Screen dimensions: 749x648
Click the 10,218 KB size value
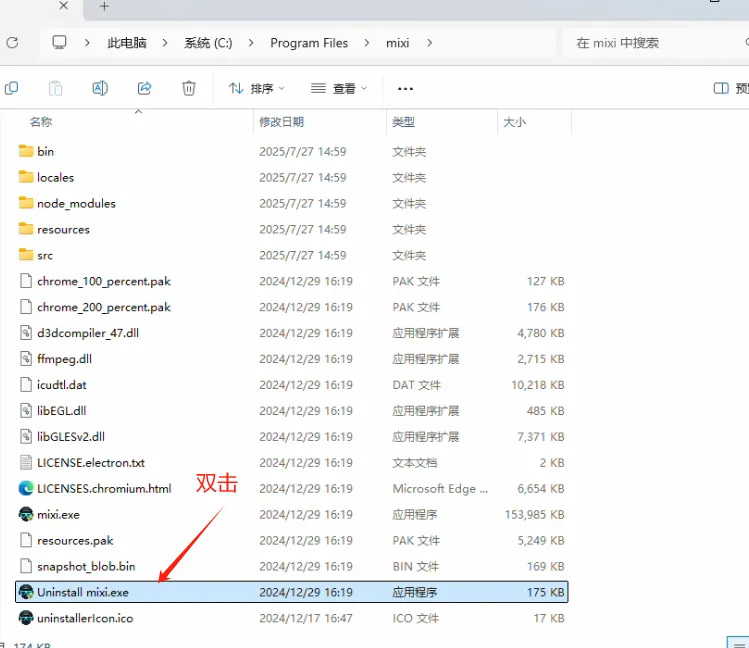[538, 385]
